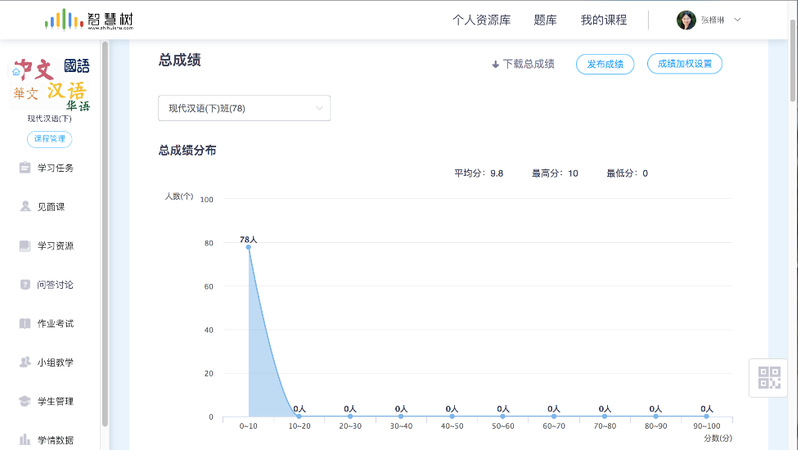Click the 学生管理 graduation cap icon
The image size is (798, 450).
[x=25, y=401]
